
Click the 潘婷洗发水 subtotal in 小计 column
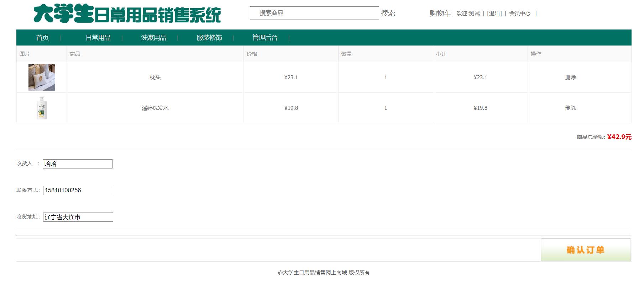pyautogui.click(x=481, y=108)
